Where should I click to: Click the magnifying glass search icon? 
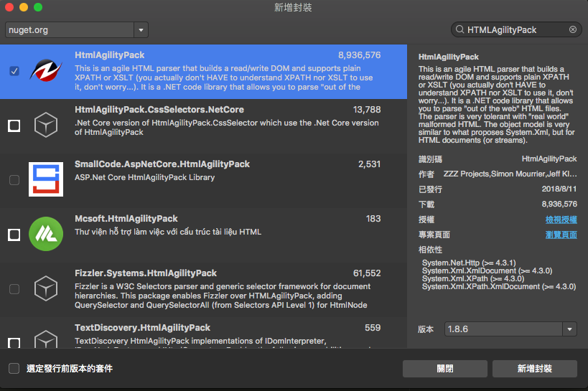point(459,30)
